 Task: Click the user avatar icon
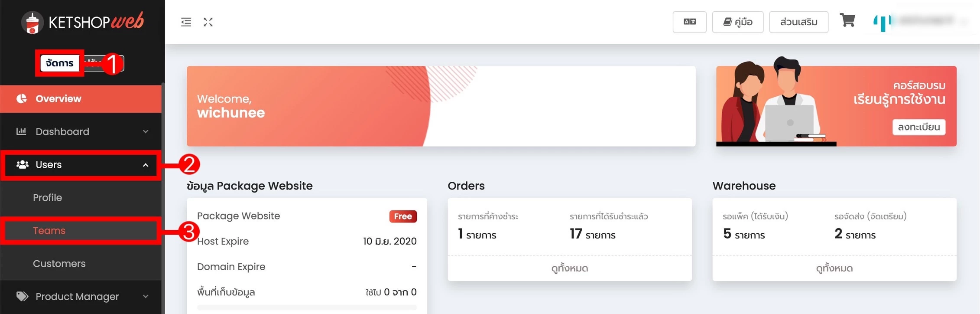[882, 22]
